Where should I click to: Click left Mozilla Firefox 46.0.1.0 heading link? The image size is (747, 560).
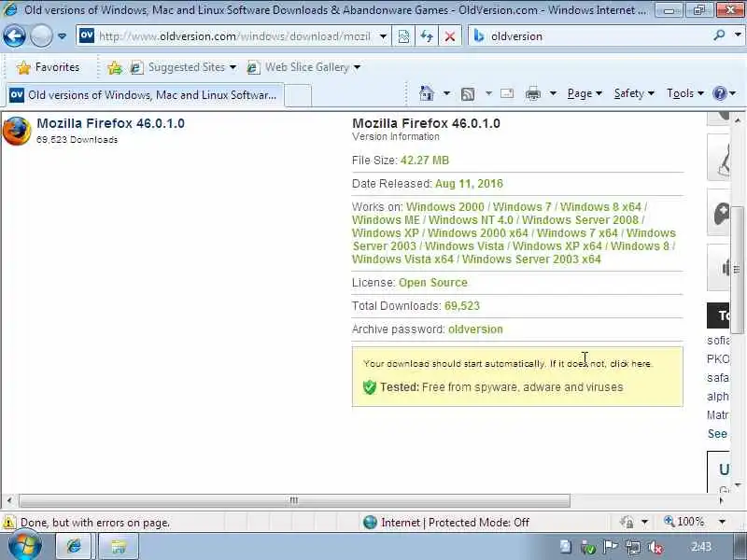point(110,123)
